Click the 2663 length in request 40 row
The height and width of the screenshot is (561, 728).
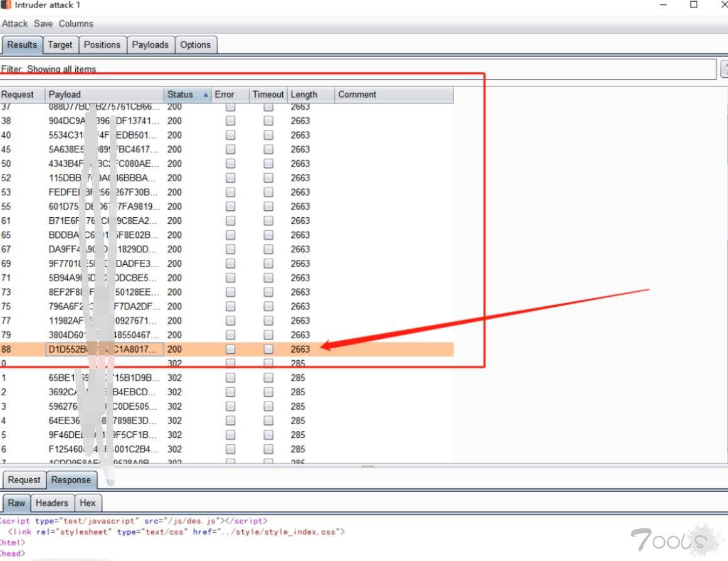click(300, 136)
